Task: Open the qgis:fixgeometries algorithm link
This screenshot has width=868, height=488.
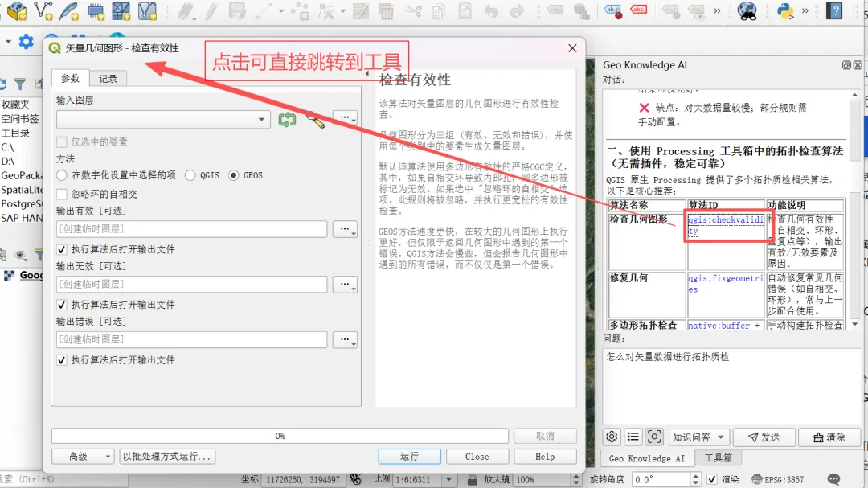Action: pos(726,284)
